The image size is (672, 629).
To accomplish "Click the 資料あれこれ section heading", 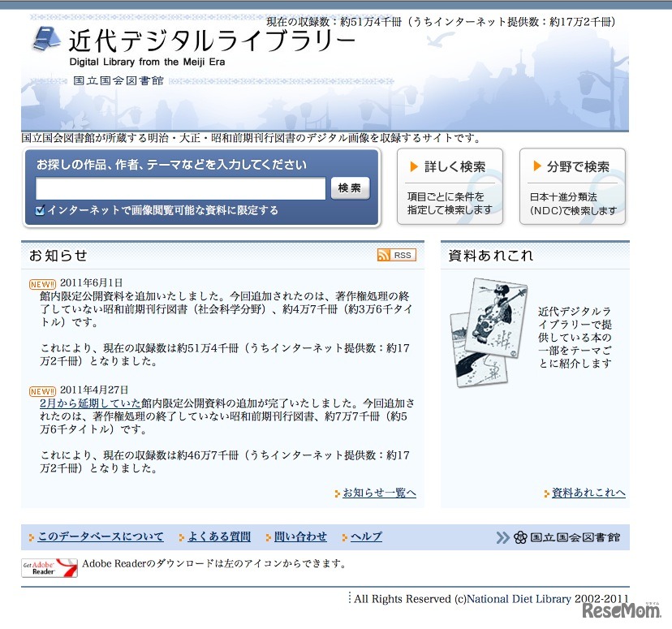I will coord(491,256).
